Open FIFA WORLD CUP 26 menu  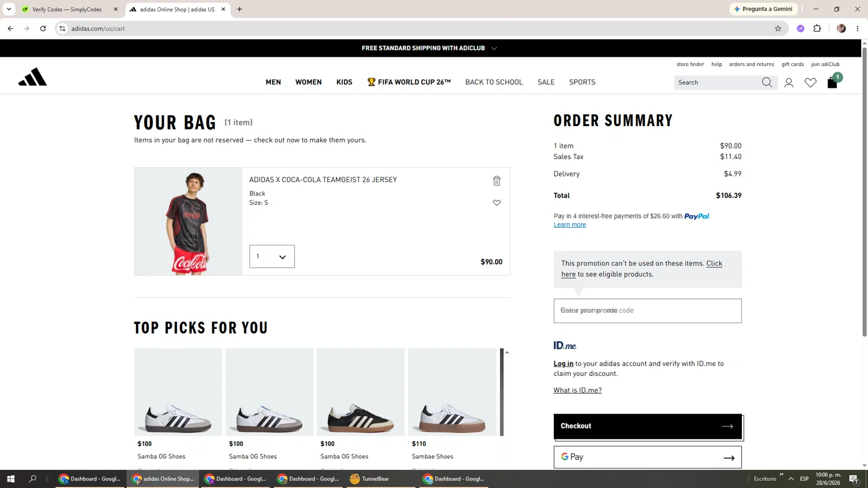click(x=409, y=82)
